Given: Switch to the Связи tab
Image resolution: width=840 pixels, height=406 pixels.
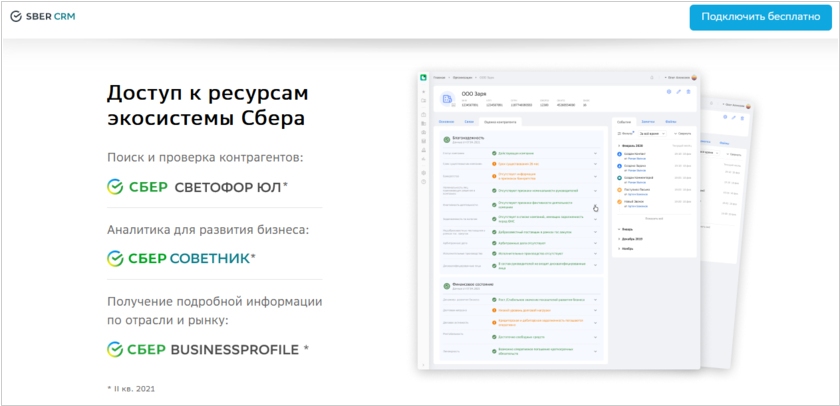Looking at the screenshot, I should pyautogui.click(x=469, y=122).
